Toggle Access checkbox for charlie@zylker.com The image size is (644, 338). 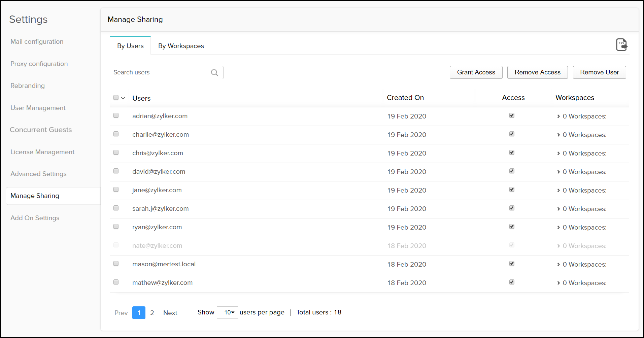click(x=512, y=134)
